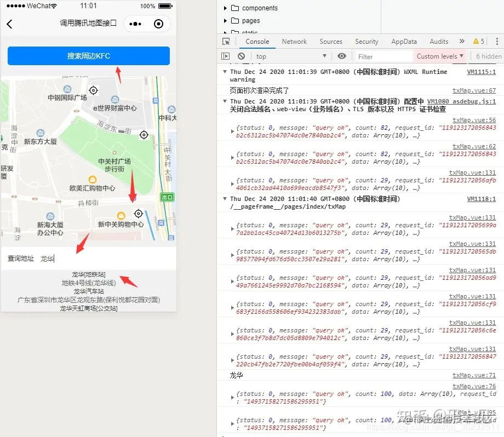Click the 6 hidden messages label
The height and width of the screenshot is (437, 504).
(489, 56)
